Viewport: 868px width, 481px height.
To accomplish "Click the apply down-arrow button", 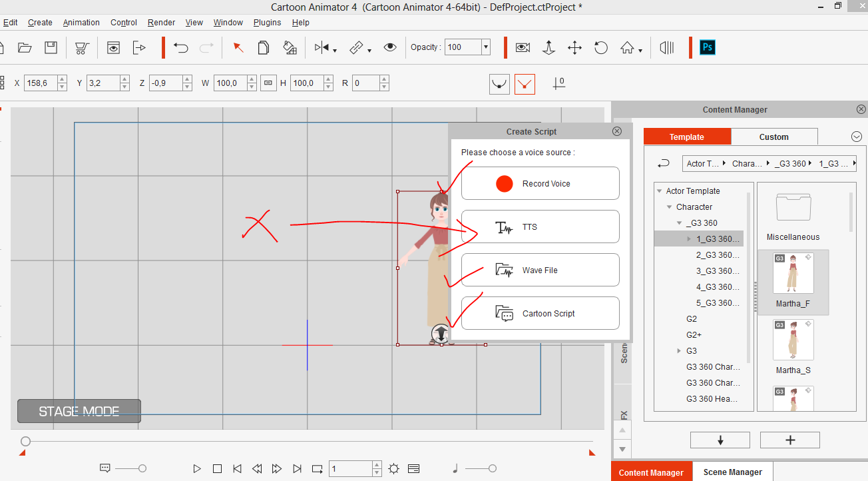I will click(x=720, y=440).
